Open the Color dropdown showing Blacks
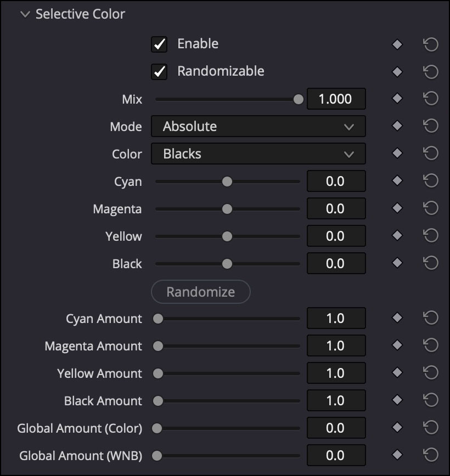Screen dimensions: 450x476 (x=258, y=154)
